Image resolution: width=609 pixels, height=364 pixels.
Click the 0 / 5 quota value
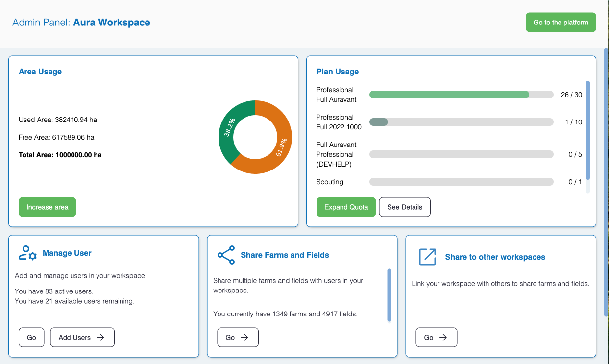(575, 154)
